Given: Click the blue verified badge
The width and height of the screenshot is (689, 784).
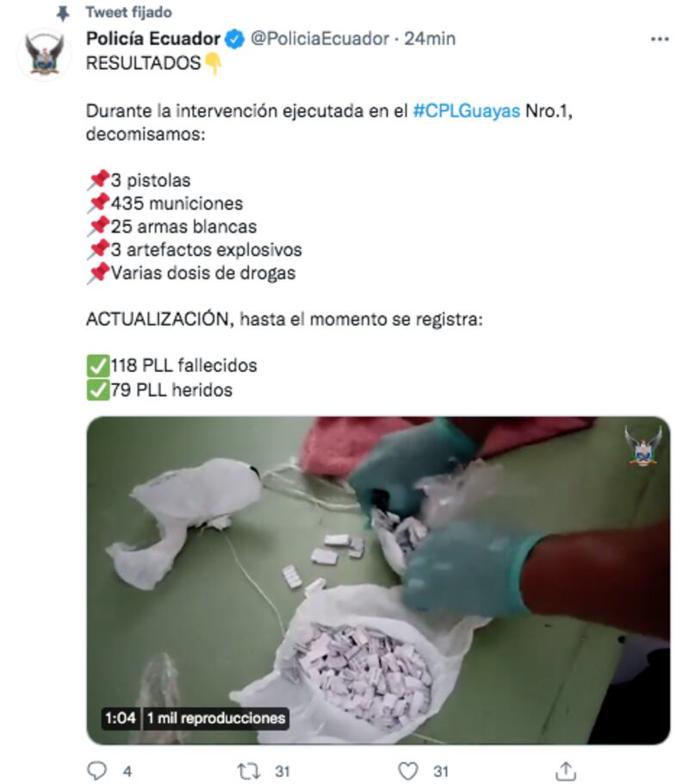Looking at the screenshot, I should (x=234, y=39).
